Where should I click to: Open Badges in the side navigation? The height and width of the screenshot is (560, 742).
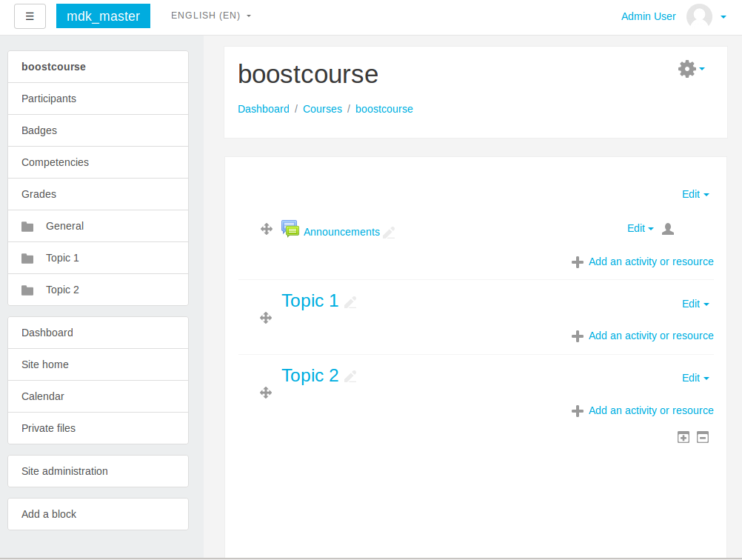98,130
